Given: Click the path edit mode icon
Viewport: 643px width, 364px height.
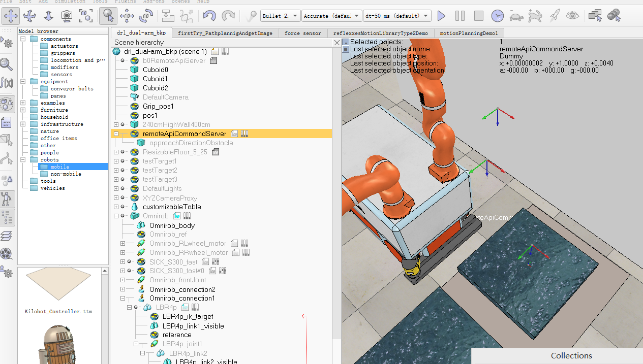Looking at the screenshot, I should coord(7,159).
